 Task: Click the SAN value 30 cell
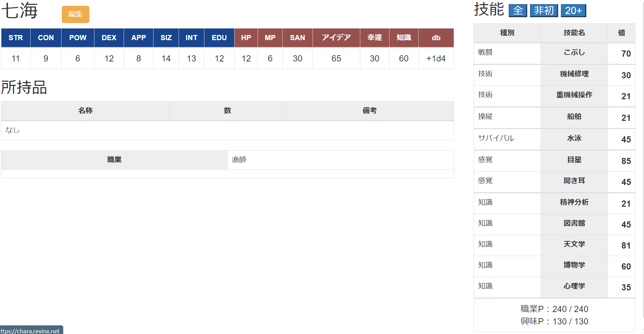tap(297, 59)
